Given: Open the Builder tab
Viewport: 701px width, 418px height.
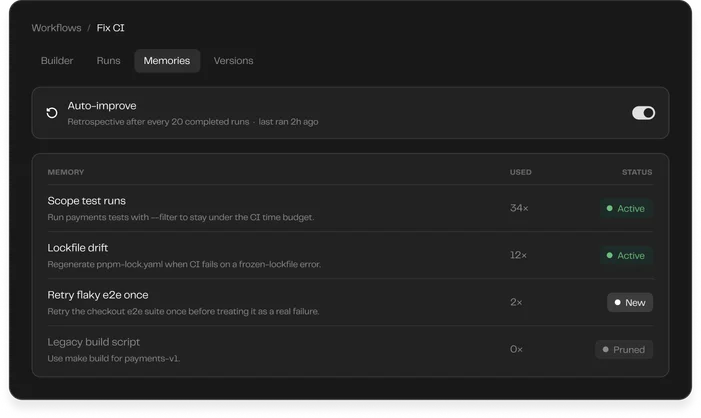Looking at the screenshot, I should (x=57, y=61).
